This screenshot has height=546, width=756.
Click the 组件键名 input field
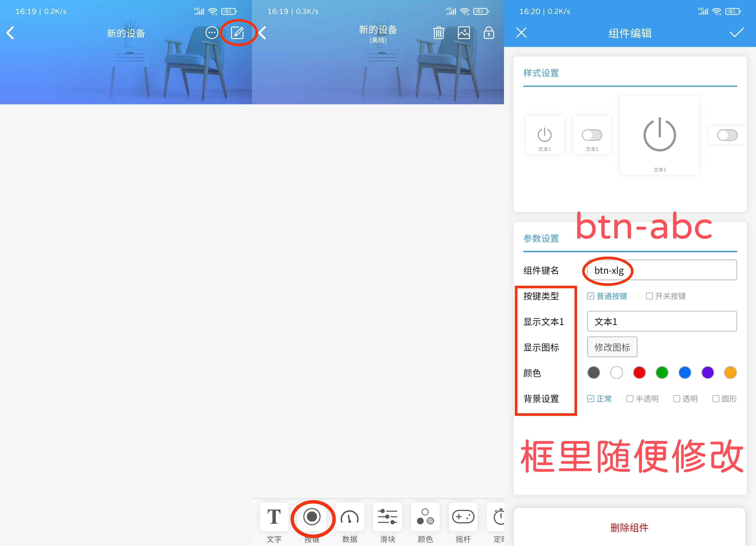tap(662, 270)
